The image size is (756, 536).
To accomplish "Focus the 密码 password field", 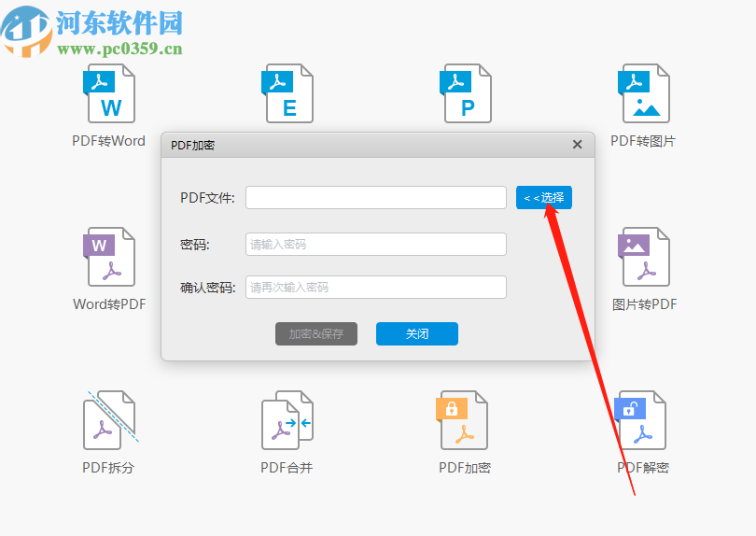I will point(376,244).
